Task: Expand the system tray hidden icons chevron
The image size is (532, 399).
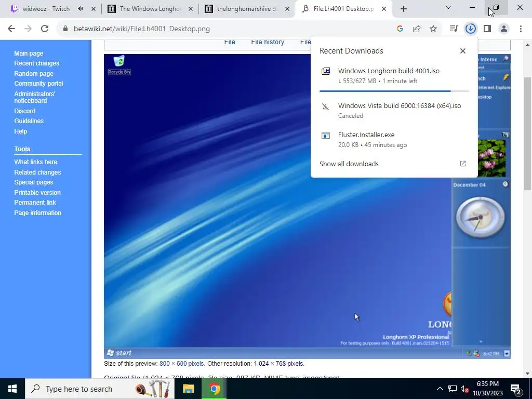Action: click(x=440, y=389)
